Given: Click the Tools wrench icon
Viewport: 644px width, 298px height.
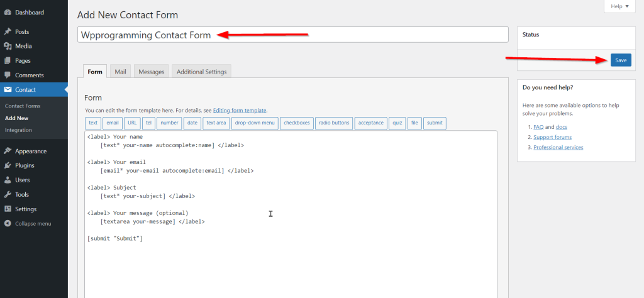Looking at the screenshot, I should (x=8, y=194).
